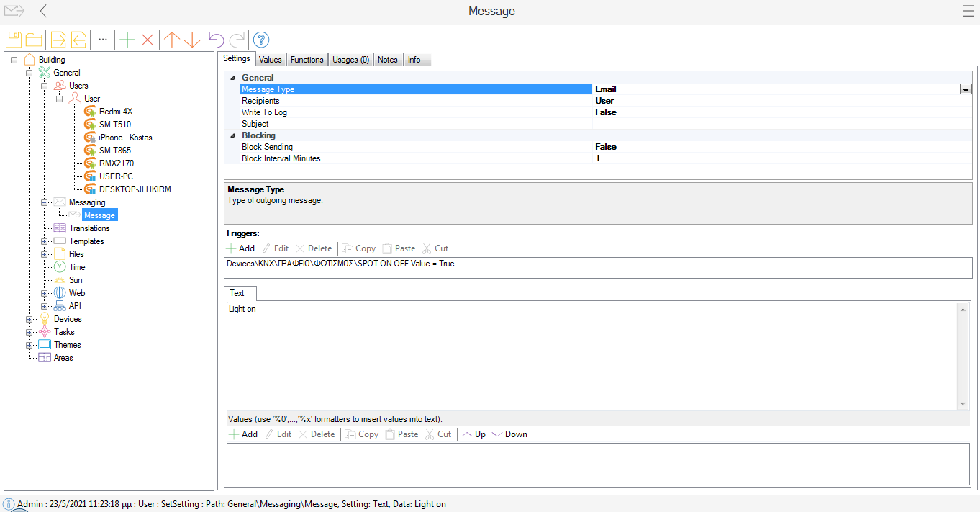Open the Message Type dropdown arrow
Image resolution: width=980 pixels, height=512 pixels.
tap(966, 89)
